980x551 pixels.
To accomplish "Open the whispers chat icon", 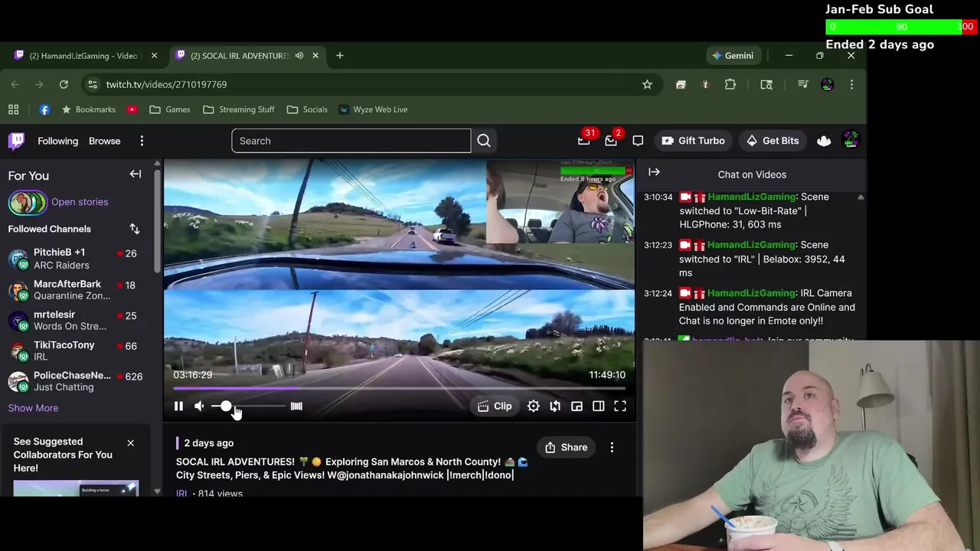I will 638,141.
